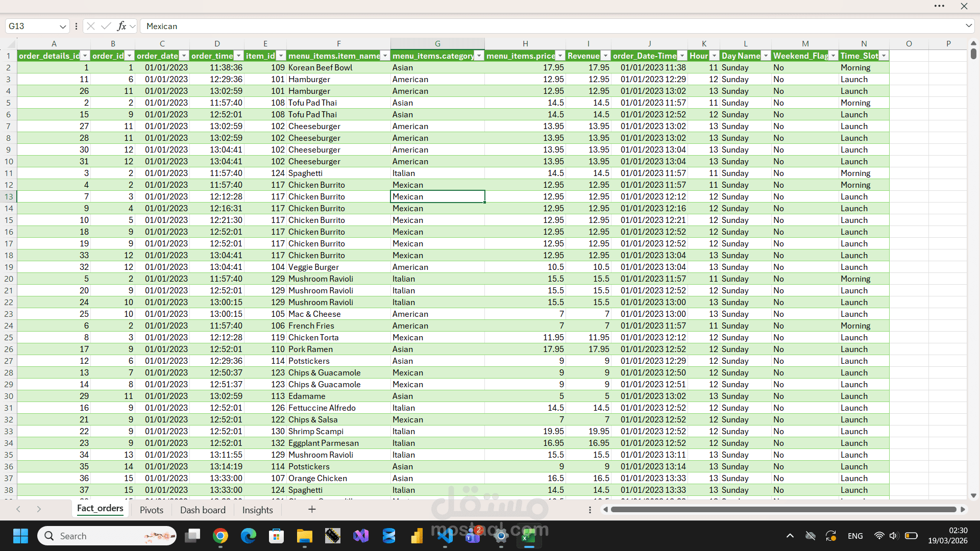Open filter dropdown for Day Name column
This screenshot has width=980, height=551.
(x=766, y=56)
